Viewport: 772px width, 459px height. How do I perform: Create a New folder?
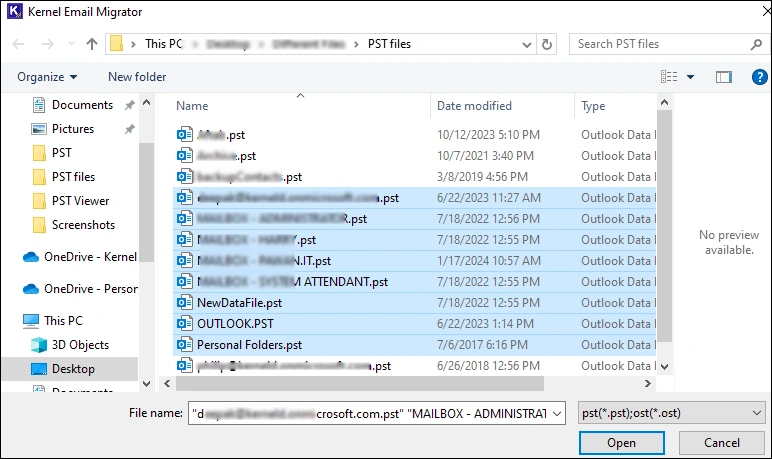137,77
